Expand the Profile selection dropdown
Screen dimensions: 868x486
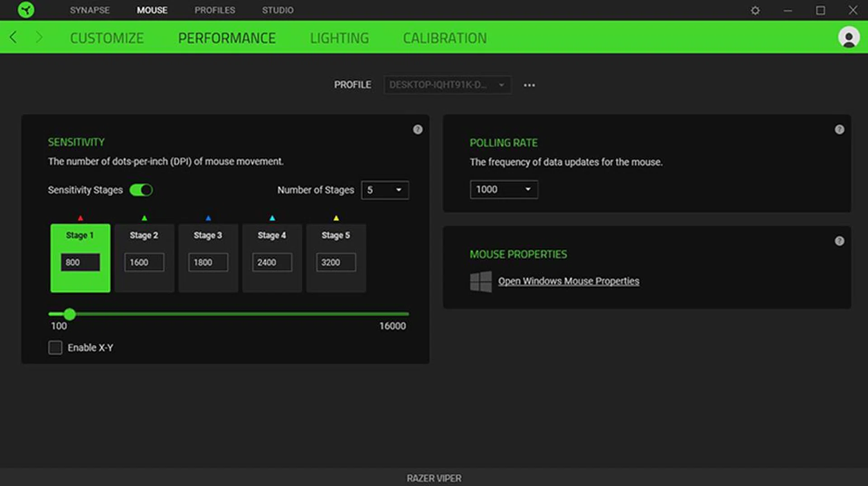(x=447, y=85)
